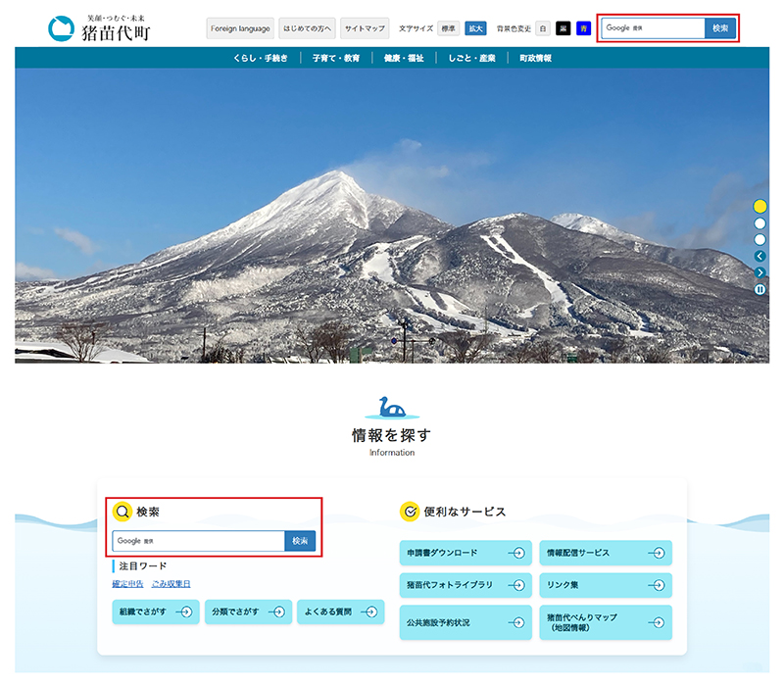Click the magnifier icon beside 検索 heading

(122, 510)
